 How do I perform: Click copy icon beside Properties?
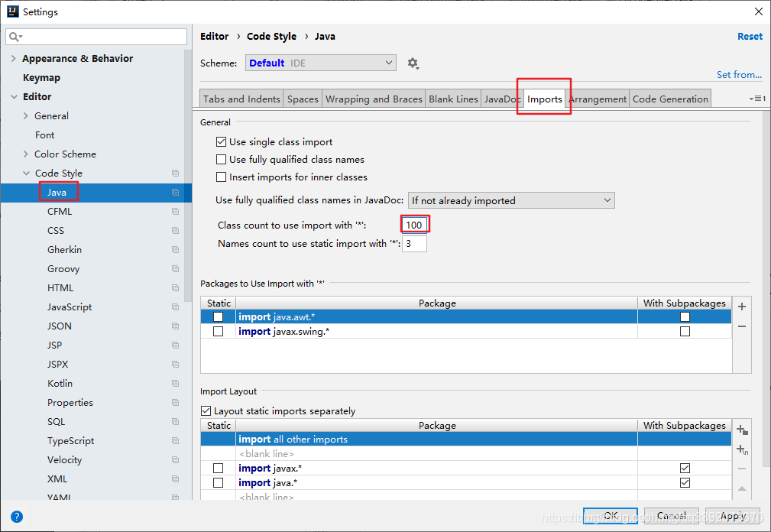click(x=175, y=402)
